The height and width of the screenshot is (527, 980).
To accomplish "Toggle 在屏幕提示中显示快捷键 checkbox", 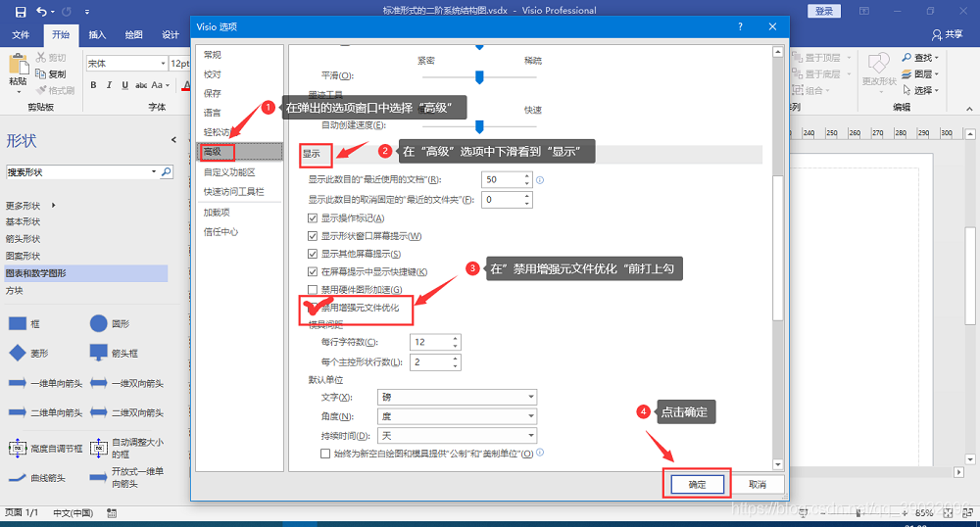I will point(313,271).
